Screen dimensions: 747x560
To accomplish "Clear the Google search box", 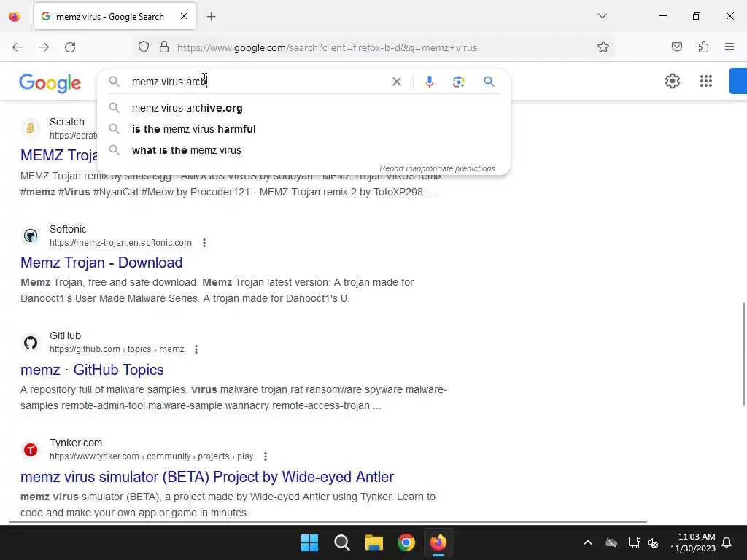I will tap(396, 82).
